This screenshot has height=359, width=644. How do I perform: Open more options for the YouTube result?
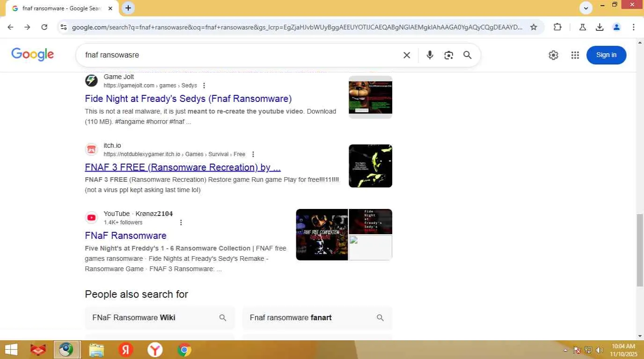coord(181,223)
